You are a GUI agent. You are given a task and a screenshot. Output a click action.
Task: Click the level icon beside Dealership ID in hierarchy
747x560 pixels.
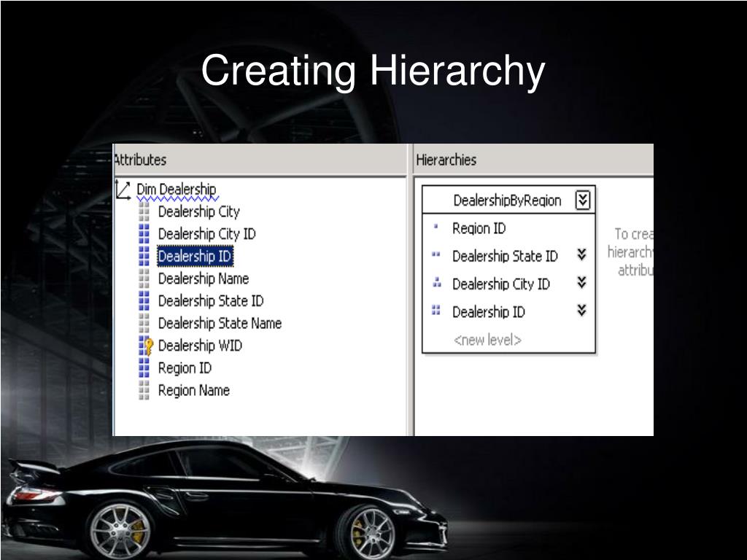click(x=436, y=311)
